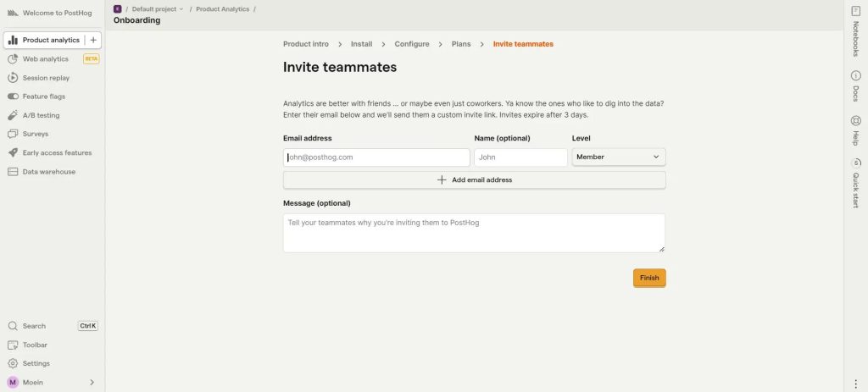The width and height of the screenshot is (868, 392).
Task: Focus the Message optional text area
Action: [475, 233]
